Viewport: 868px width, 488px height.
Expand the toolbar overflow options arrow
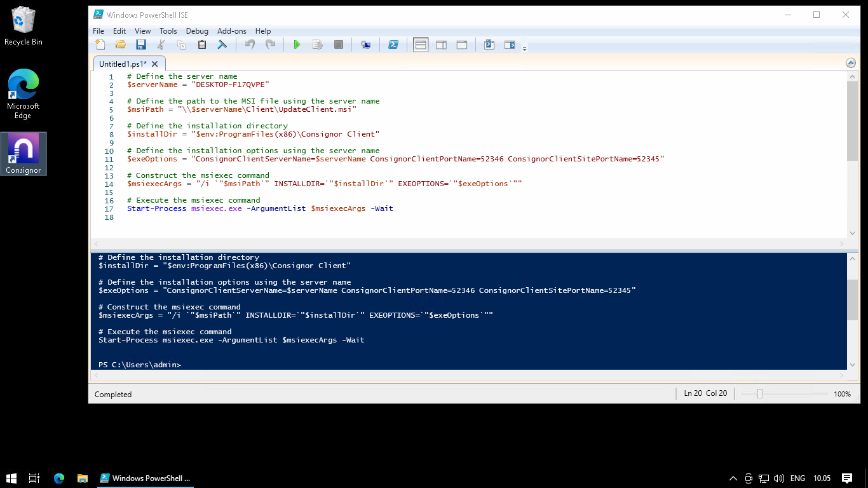pos(524,48)
